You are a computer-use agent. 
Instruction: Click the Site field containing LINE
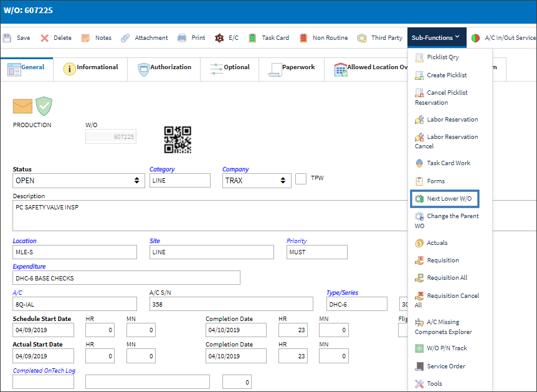pos(212,252)
